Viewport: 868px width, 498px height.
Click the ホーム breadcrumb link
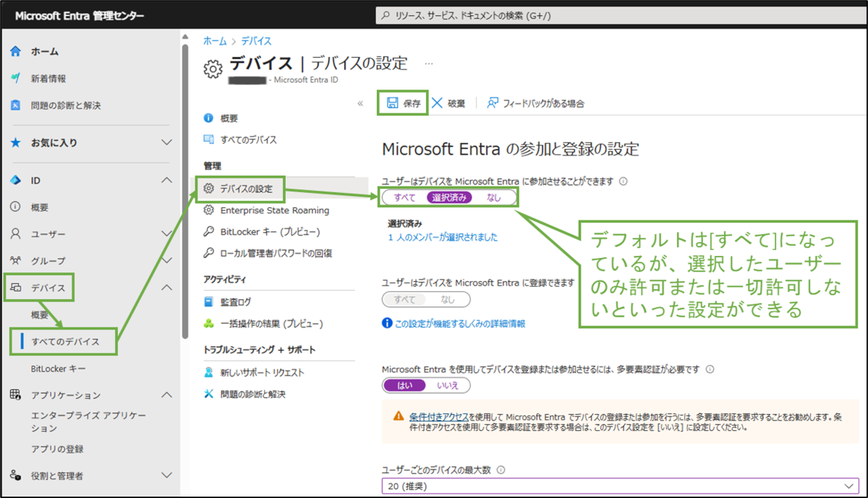point(215,41)
